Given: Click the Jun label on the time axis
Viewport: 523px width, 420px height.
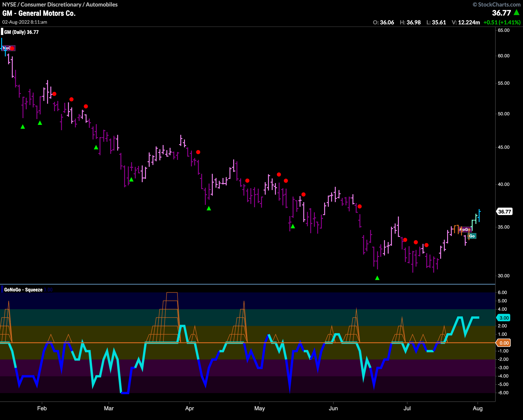Looking at the screenshot, I should click(333, 408).
